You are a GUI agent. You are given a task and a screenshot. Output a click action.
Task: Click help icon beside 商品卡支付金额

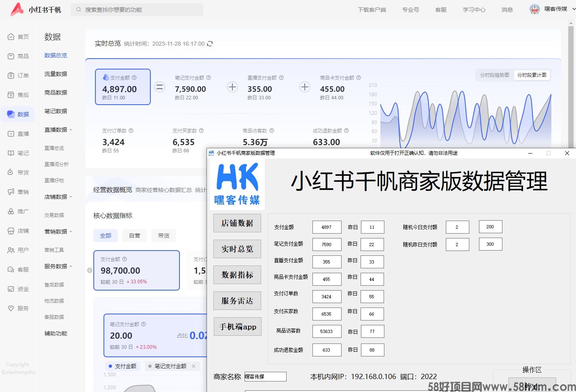359,78
